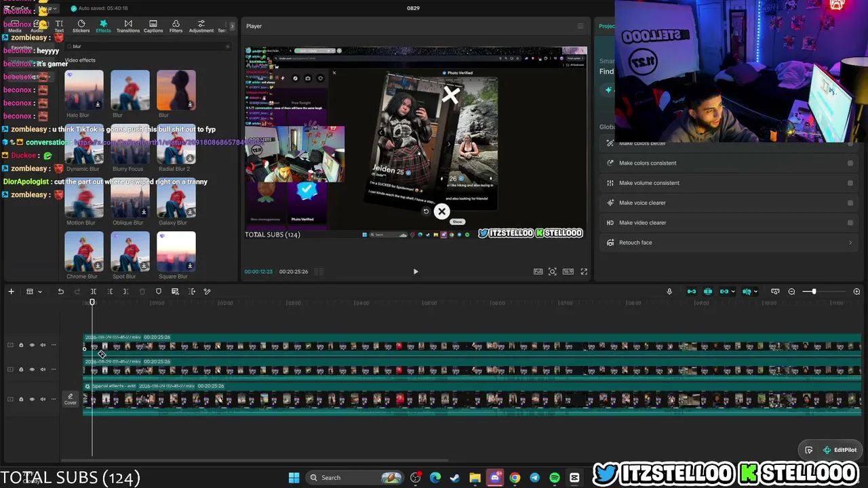Enter fullscreen player mode
The image size is (868, 488).
[584, 272]
